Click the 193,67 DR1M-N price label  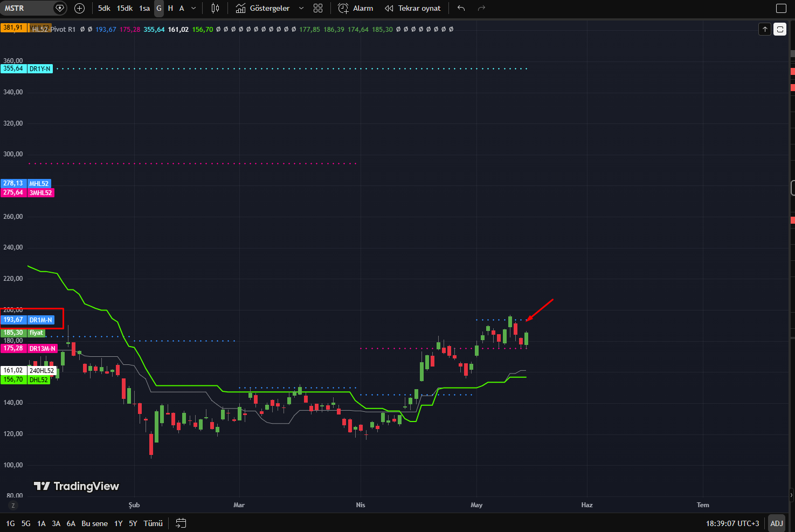click(27, 320)
